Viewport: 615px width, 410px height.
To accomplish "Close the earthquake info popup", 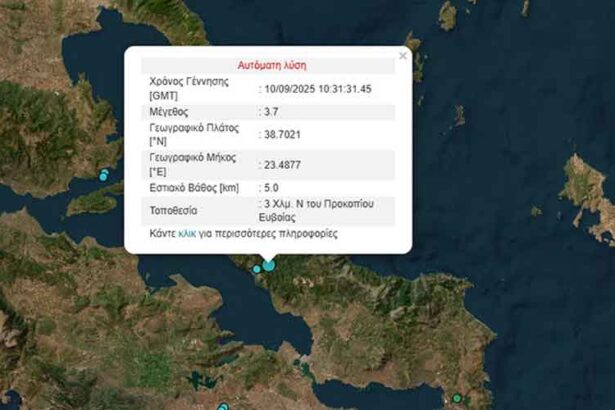I will click(403, 57).
